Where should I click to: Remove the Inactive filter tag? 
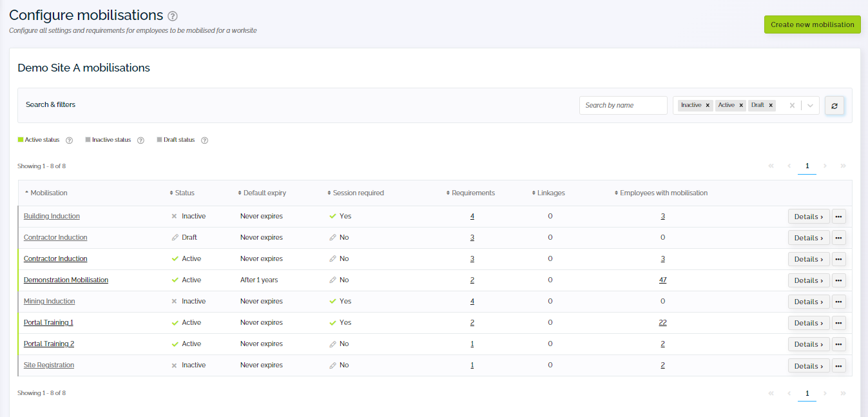[708, 105]
